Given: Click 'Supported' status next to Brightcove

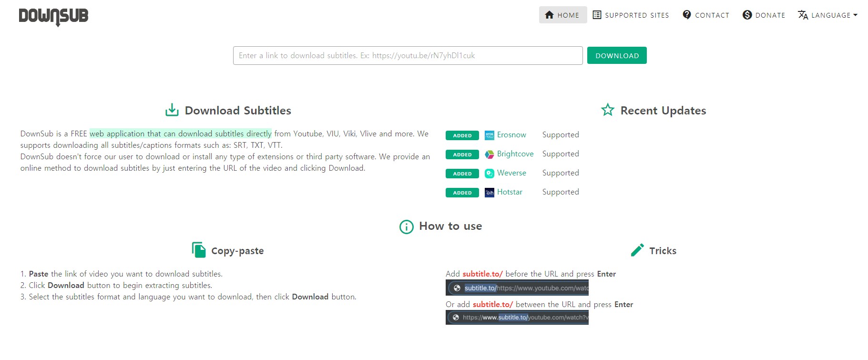Looking at the screenshot, I should coord(561,154).
